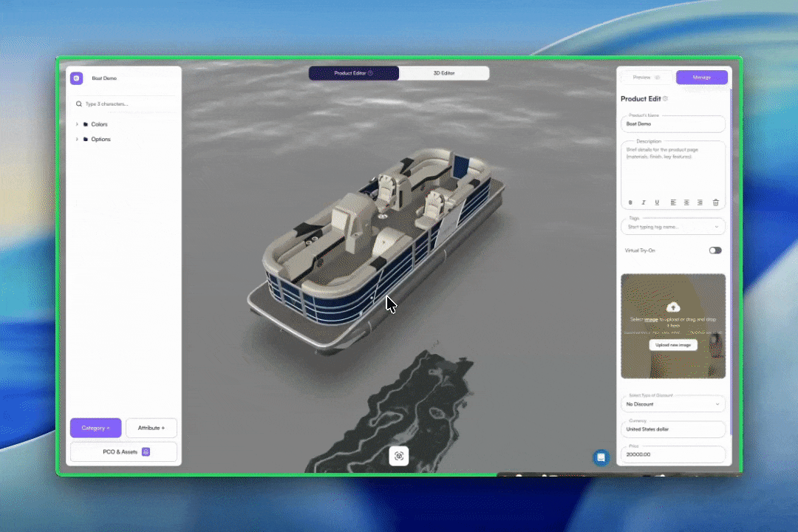The height and width of the screenshot is (532, 798).
Task: Open the Tags dropdown
Action: click(x=673, y=227)
